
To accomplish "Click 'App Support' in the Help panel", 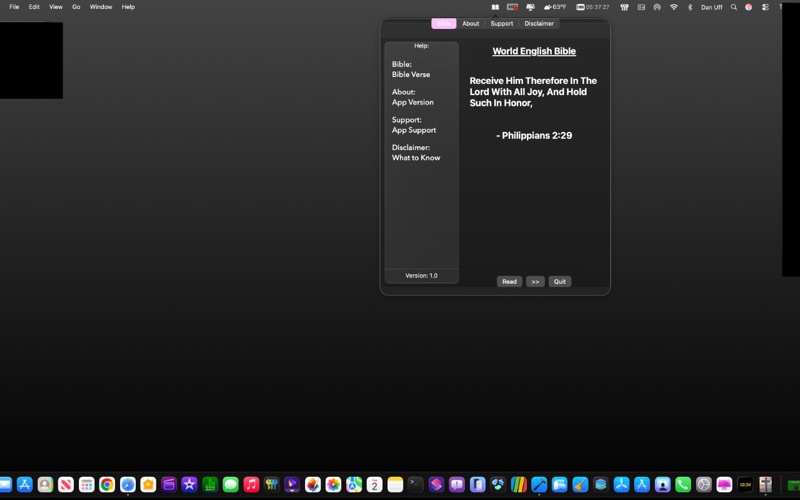I will (x=414, y=130).
